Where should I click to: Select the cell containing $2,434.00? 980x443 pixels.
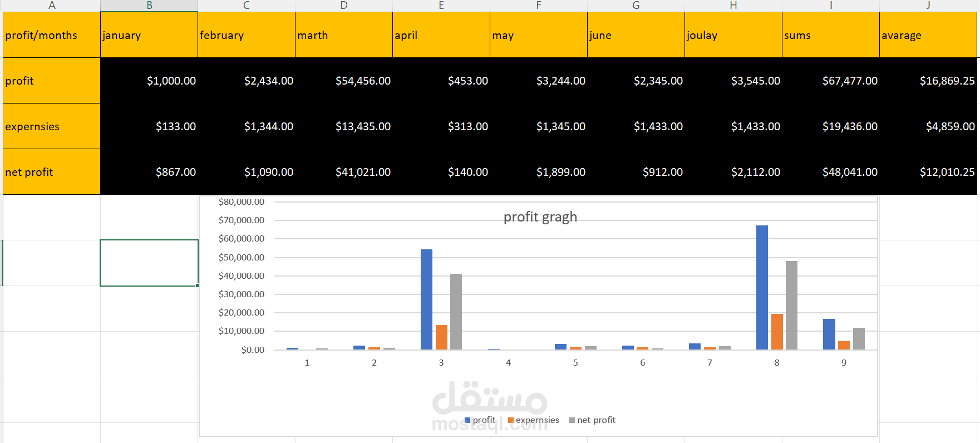click(x=247, y=81)
